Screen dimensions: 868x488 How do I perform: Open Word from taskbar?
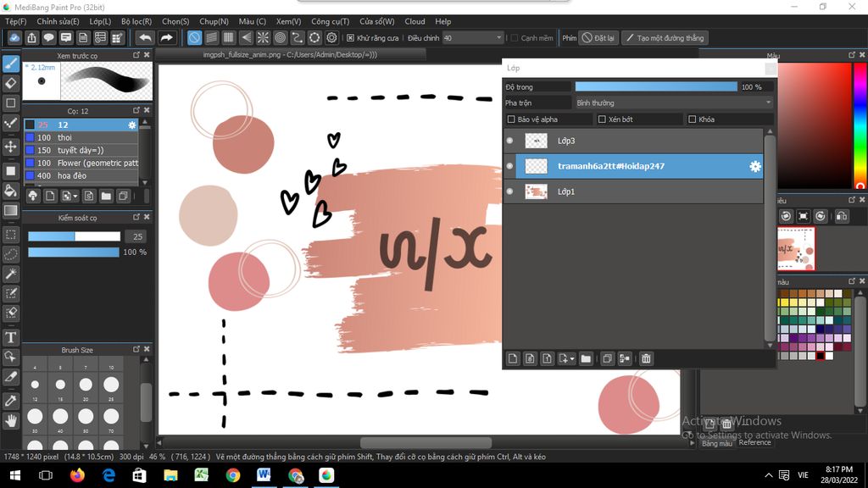[264, 475]
